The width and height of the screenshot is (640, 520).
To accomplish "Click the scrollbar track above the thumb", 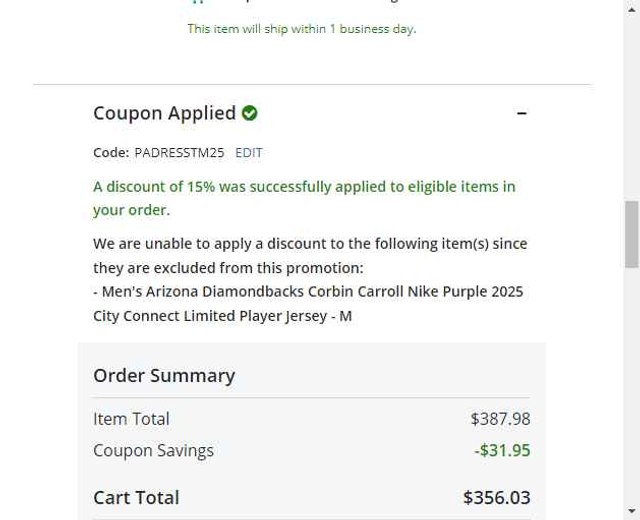I will [631, 100].
